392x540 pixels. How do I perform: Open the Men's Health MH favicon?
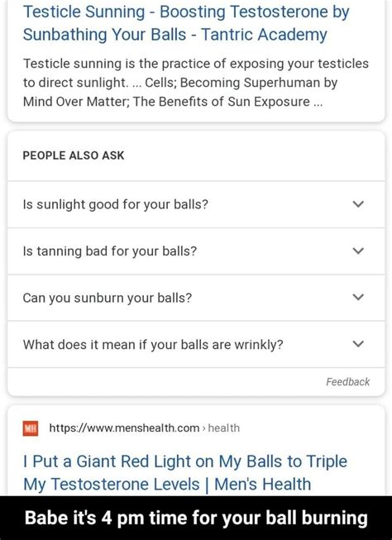pos(31,428)
